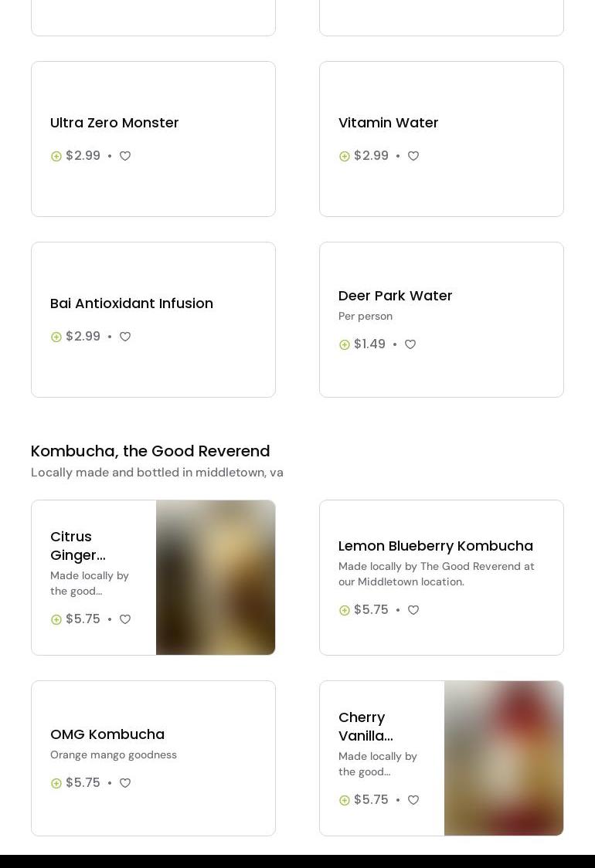Add Deer Park Water to order

(345, 344)
